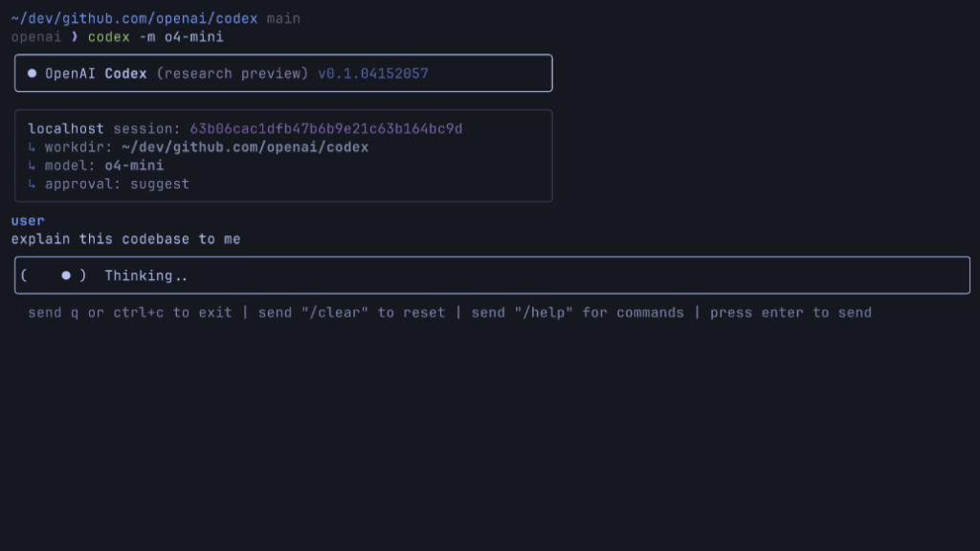The width and height of the screenshot is (980, 551).
Task: Click the bullet dot before OpenAI Codex
Action: [33, 73]
